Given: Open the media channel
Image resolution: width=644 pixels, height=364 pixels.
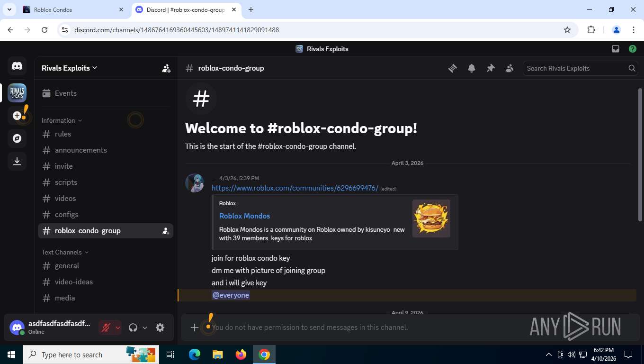Looking at the screenshot, I should (x=105, y=298).
